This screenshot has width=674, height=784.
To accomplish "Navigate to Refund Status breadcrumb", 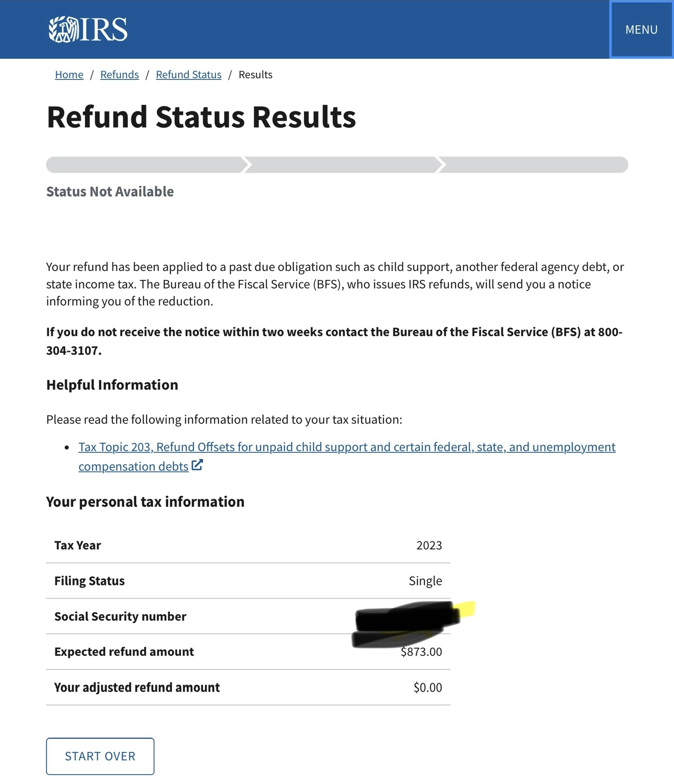I will (x=188, y=75).
